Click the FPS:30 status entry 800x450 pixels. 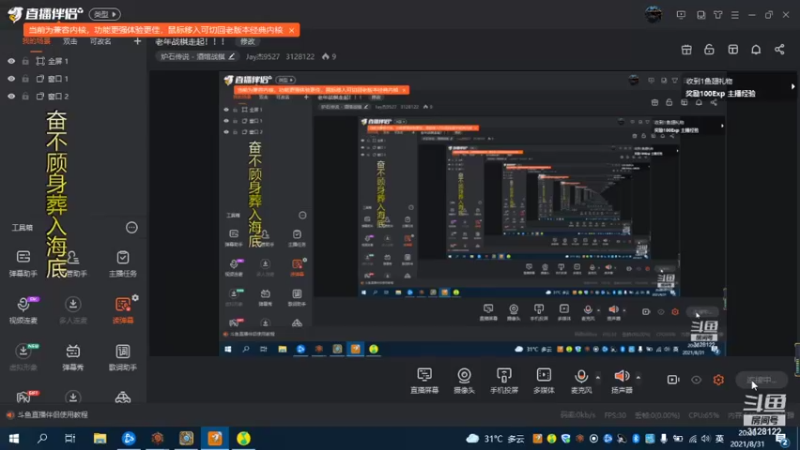(x=615, y=415)
